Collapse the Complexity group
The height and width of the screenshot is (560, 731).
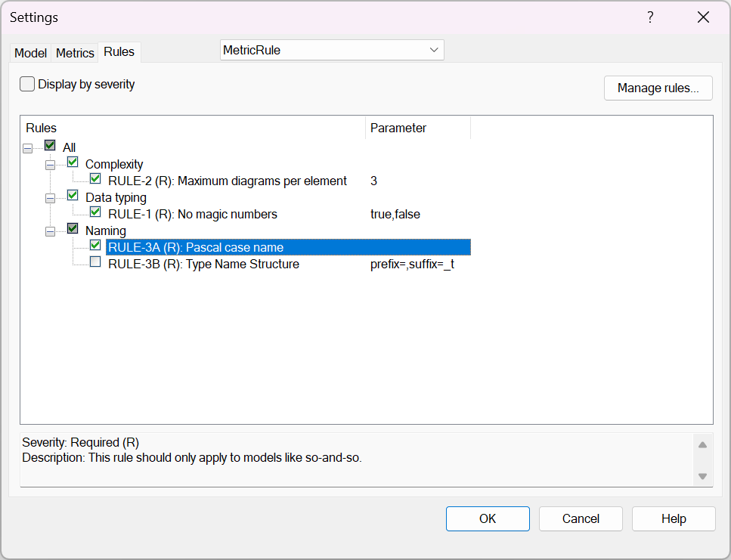(50, 165)
